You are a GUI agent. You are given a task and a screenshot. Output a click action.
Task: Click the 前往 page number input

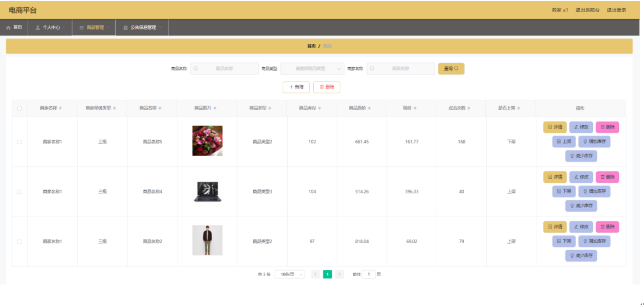click(x=369, y=274)
